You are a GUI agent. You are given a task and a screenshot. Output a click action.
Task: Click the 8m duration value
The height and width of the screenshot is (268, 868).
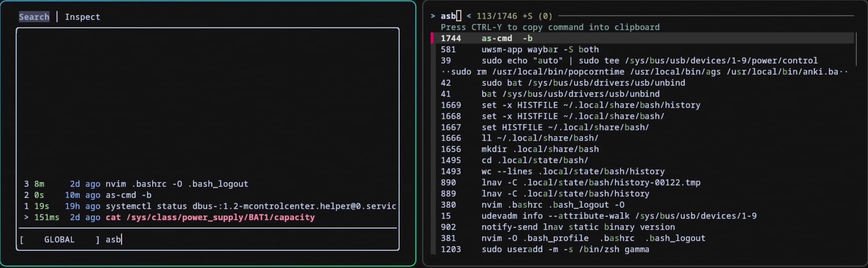click(x=39, y=184)
